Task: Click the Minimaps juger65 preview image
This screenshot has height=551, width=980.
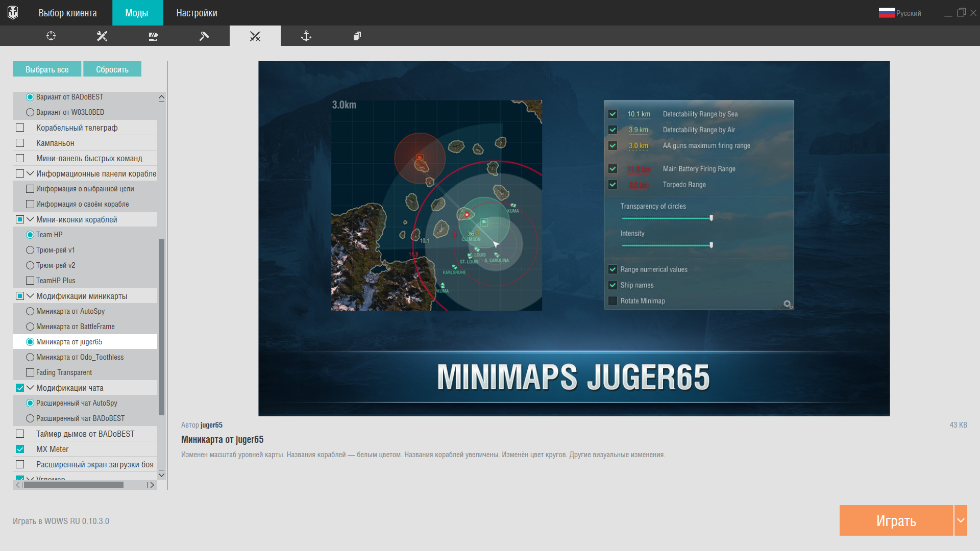Action: point(574,239)
